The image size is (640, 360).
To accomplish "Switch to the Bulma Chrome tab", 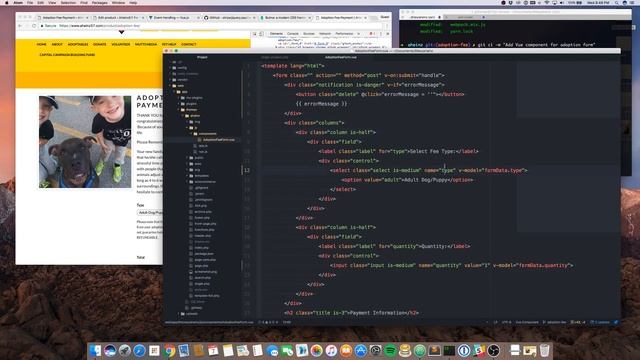I will coord(285,18).
